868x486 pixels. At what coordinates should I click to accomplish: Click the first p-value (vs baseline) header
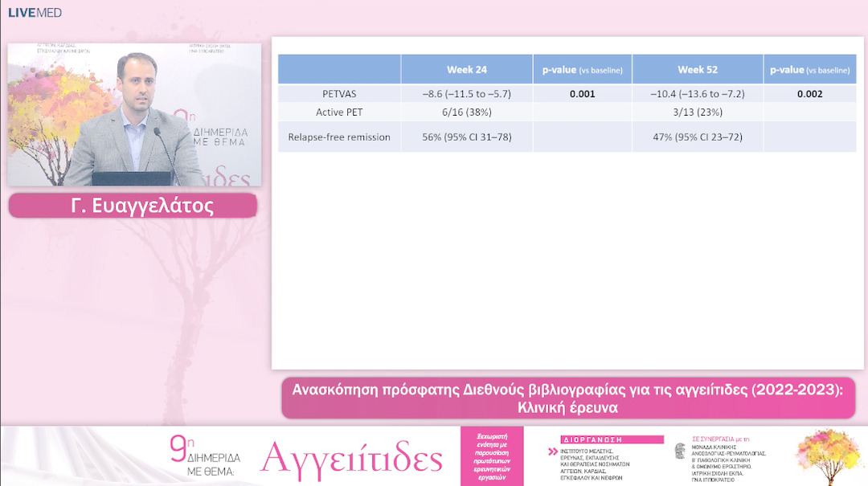point(582,70)
